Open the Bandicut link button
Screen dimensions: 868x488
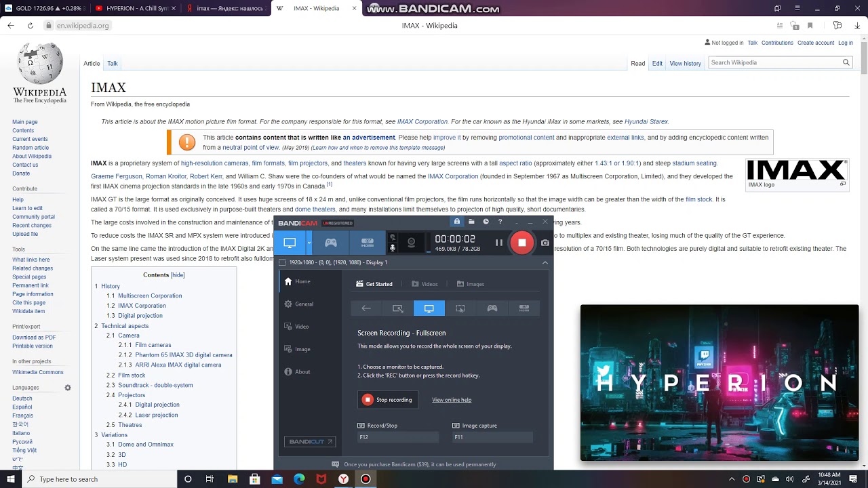tap(310, 441)
